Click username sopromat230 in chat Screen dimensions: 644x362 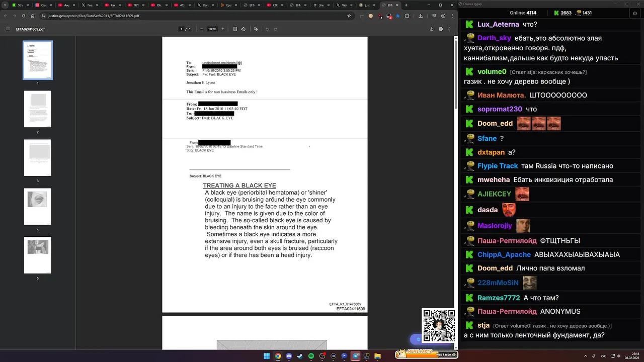click(x=500, y=109)
